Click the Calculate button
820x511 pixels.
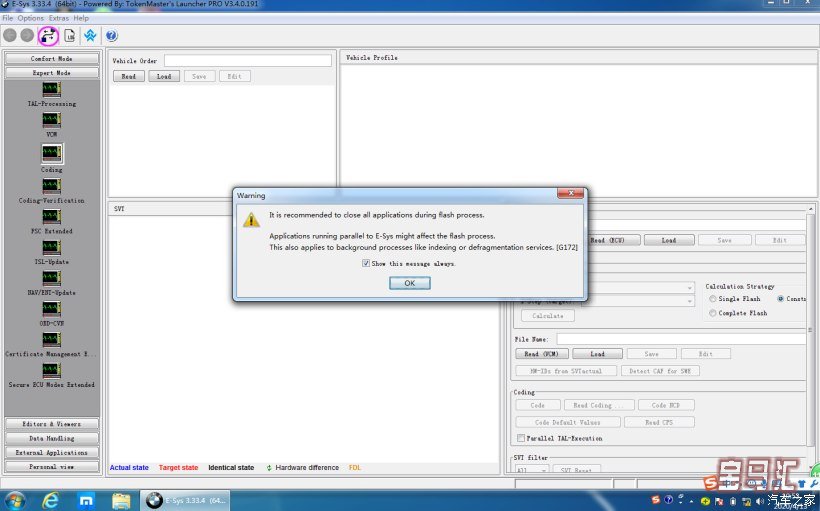[x=548, y=316]
